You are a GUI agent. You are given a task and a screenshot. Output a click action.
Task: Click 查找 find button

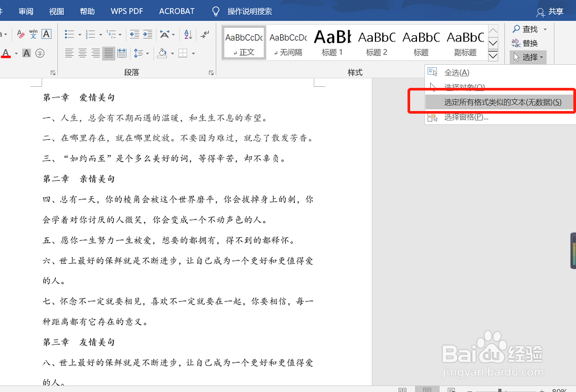click(525, 29)
